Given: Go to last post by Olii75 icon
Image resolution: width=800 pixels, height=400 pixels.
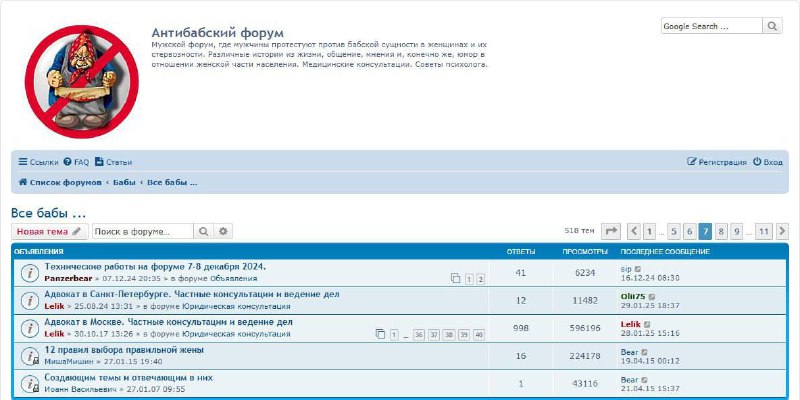Looking at the screenshot, I should coord(653,296).
